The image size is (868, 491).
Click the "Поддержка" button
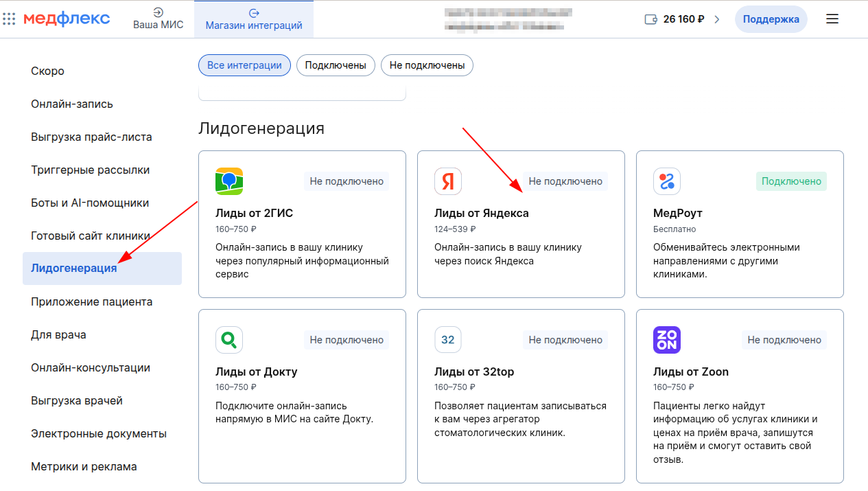pyautogui.click(x=771, y=19)
